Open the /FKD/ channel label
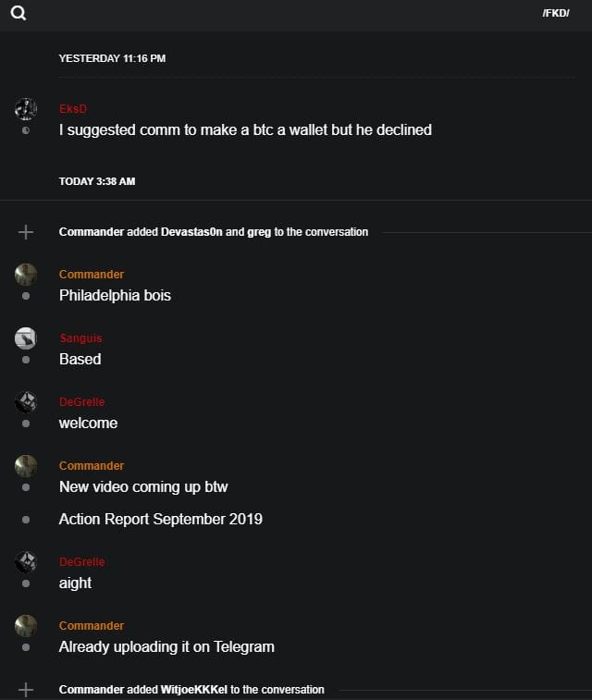The width and height of the screenshot is (592, 700). tap(556, 14)
